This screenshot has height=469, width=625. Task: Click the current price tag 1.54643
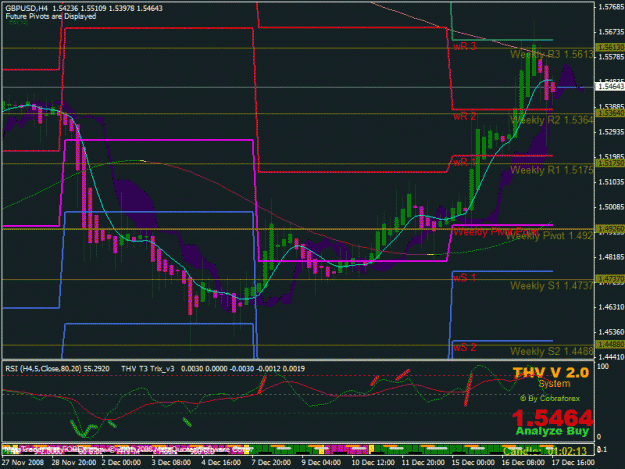click(609, 86)
